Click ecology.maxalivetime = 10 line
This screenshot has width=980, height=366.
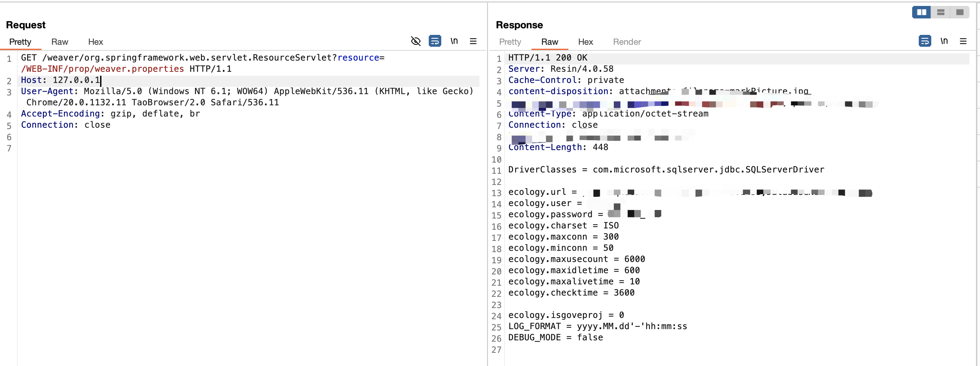[x=574, y=282]
